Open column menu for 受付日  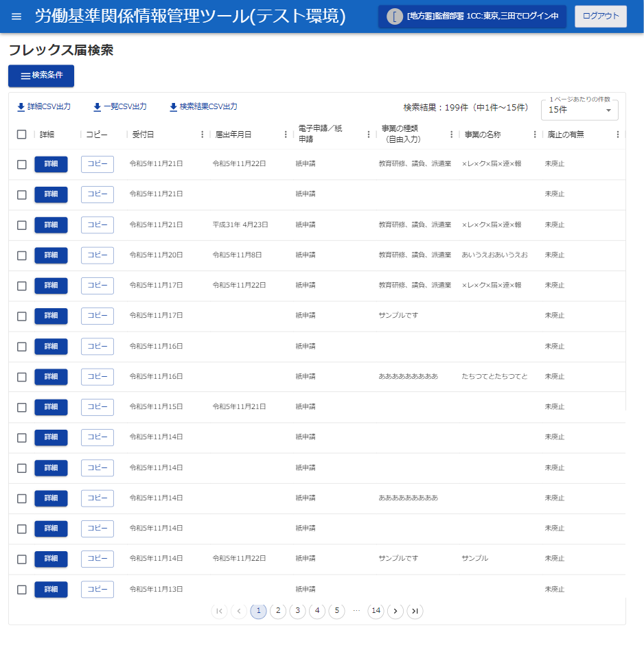(202, 135)
